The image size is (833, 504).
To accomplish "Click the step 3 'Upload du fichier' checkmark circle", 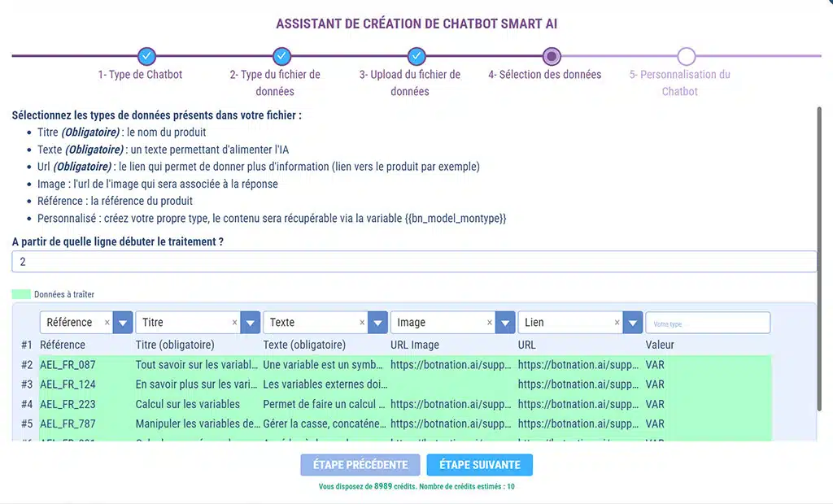I will pos(416,56).
